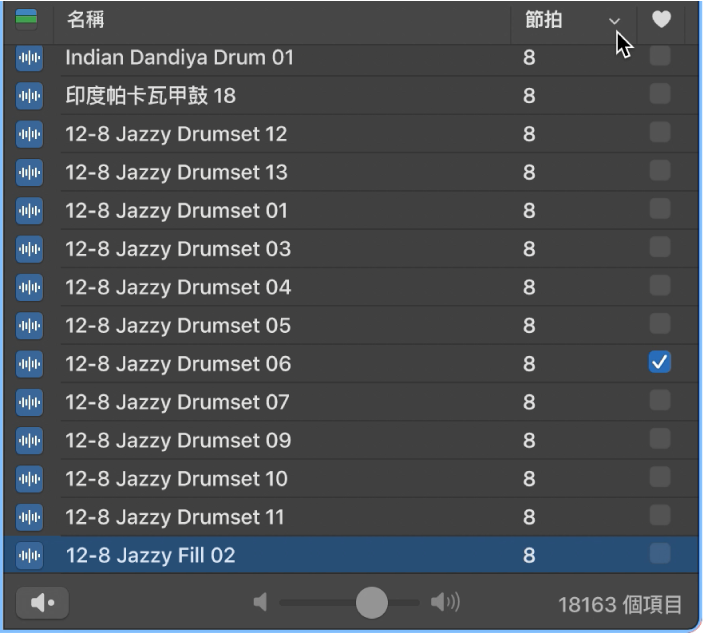Screen dimensions: 705x633
Task: Click audio loop icon for 12-8 Jazzy Drumset 07
Action: click(29, 402)
